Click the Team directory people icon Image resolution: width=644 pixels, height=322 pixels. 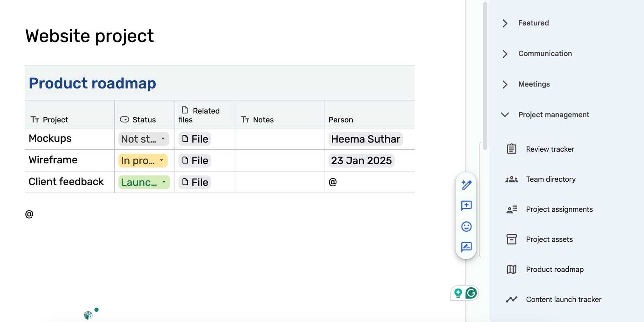(x=511, y=179)
